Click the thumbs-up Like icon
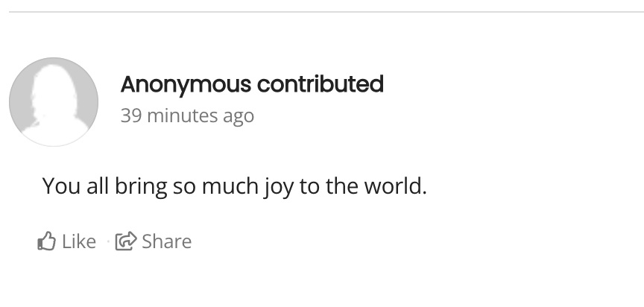 46,241
